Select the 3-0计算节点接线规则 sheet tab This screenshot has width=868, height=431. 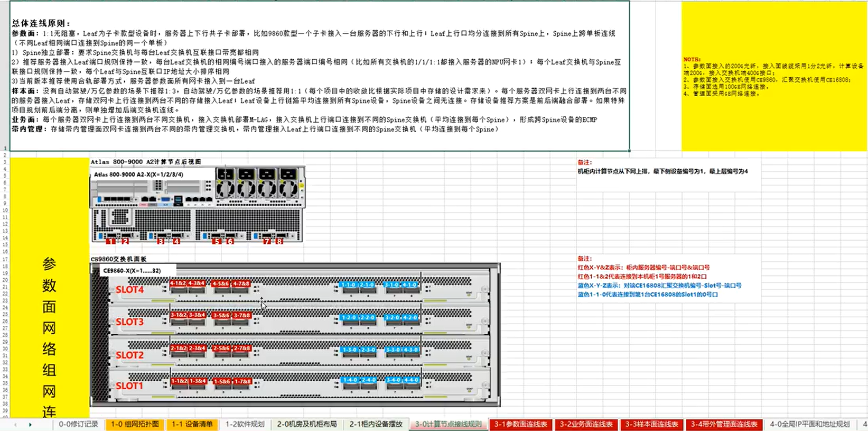pos(448,424)
